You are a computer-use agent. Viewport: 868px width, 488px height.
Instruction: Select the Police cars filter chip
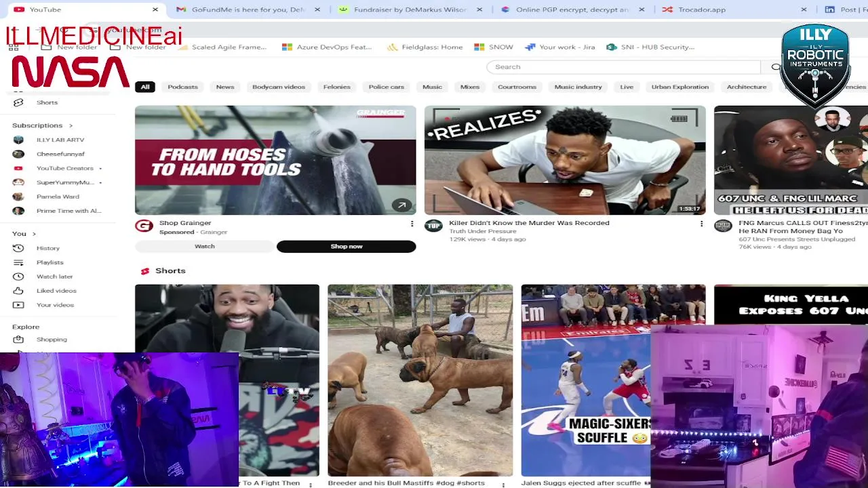tap(387, 87)
